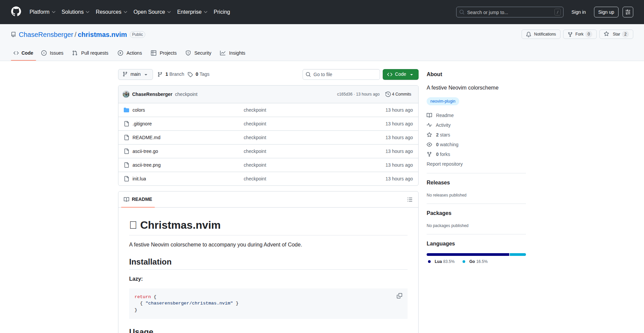Click the Lua segment of languages bar
The height and width of the screenshot is (333, 644).
coord(468,255)
